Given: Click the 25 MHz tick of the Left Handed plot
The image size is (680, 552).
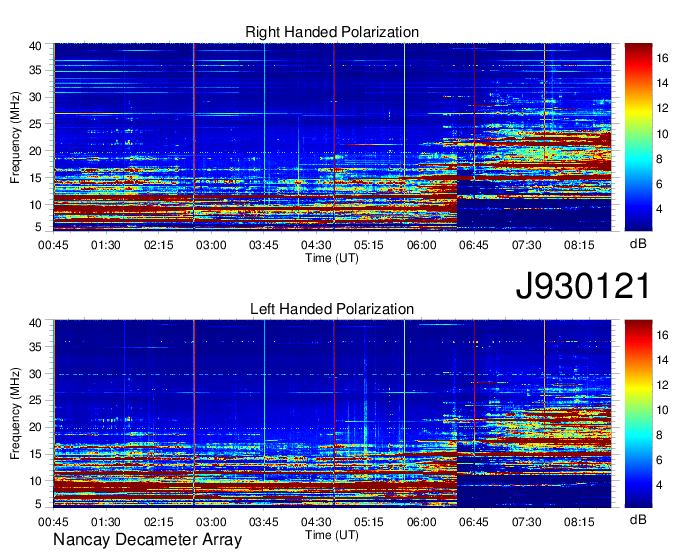Looking at the screenshot, I should pyautogui.click(x=35, y=400).
